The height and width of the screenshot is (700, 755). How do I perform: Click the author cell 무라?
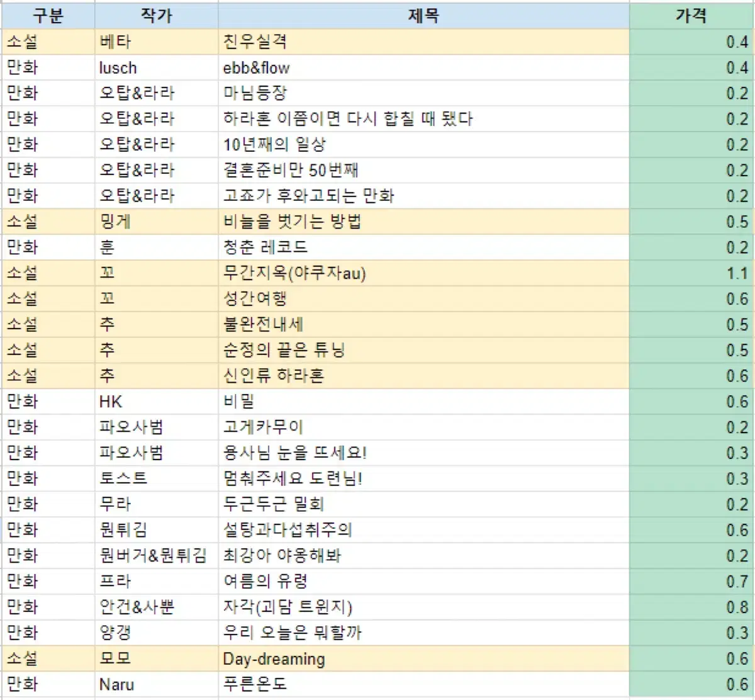coord(156,504)
